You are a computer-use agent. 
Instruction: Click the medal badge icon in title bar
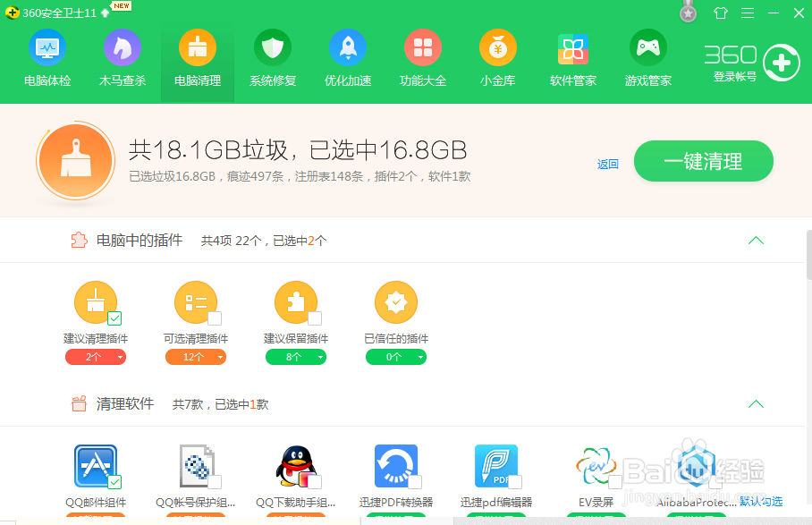pos(688,13)
